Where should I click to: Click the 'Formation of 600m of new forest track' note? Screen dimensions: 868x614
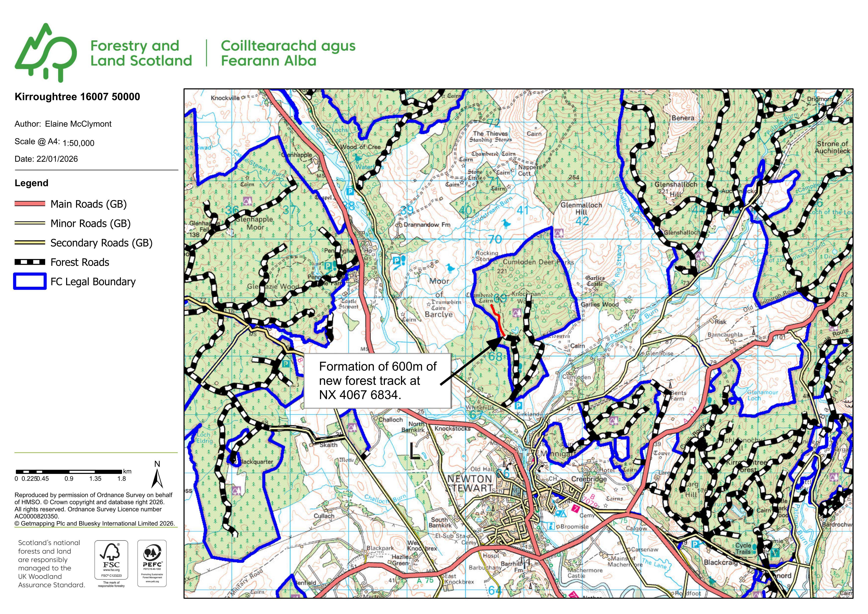click(377, 380)
